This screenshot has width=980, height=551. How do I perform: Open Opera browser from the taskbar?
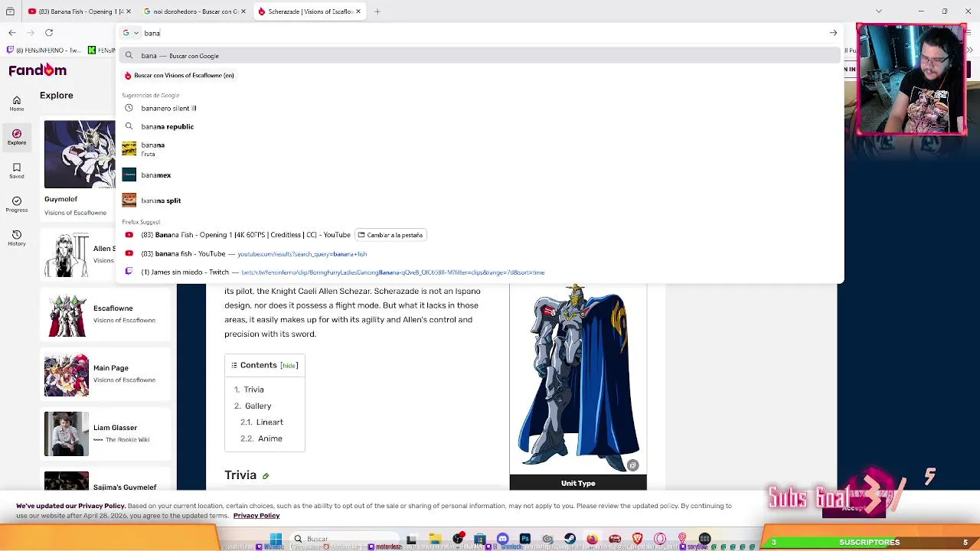(660, 539)
